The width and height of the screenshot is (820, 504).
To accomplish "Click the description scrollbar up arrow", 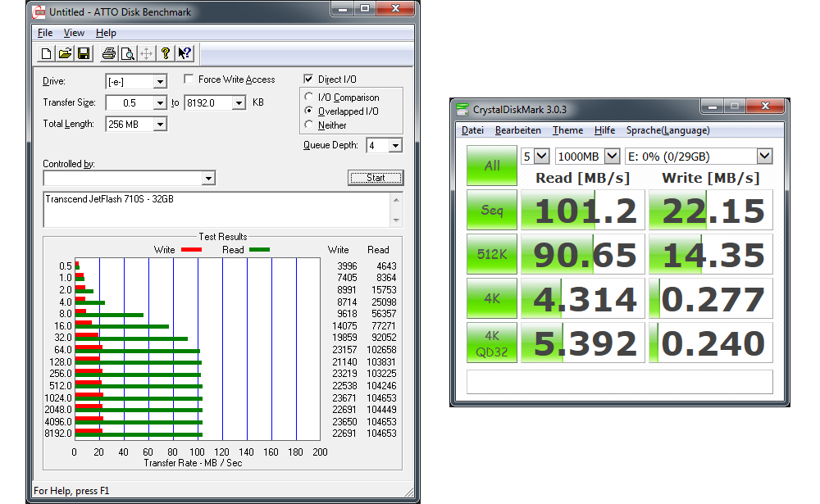I will (396, 200).
